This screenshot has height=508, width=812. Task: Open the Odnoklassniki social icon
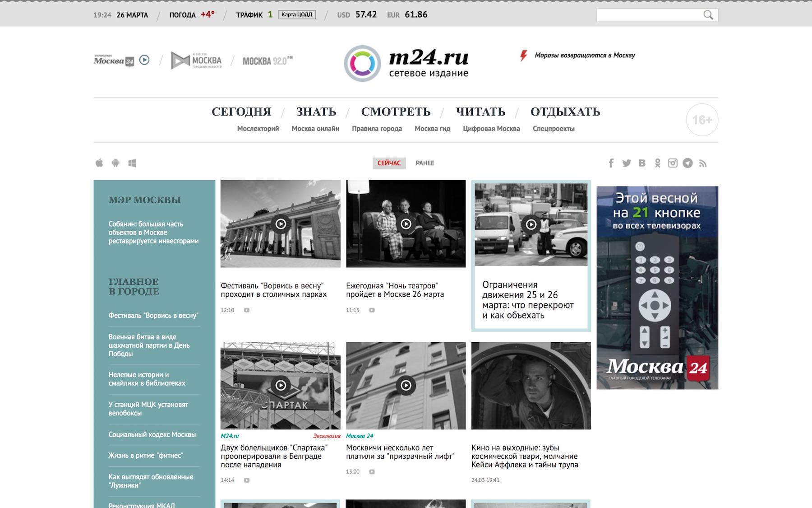click(658, 163)
